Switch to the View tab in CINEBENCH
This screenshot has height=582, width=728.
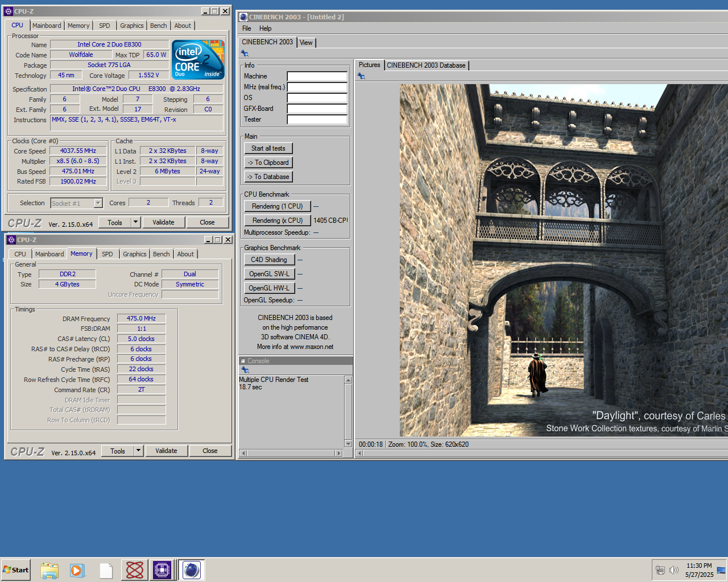click(x=306, y=43)
